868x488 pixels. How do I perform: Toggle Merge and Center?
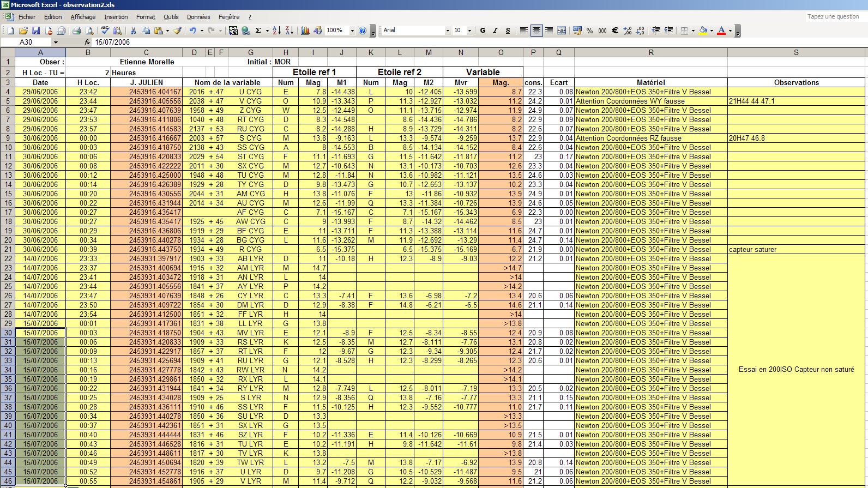[x=562, y=31]
